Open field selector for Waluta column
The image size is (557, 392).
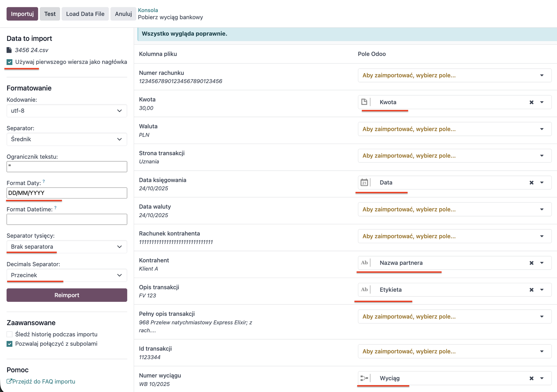coord(454,129)
